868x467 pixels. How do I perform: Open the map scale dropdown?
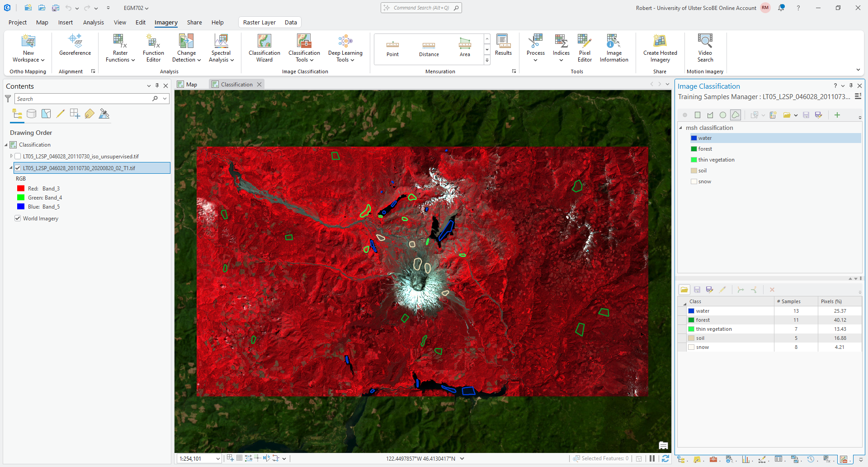(x=217, y=459)
